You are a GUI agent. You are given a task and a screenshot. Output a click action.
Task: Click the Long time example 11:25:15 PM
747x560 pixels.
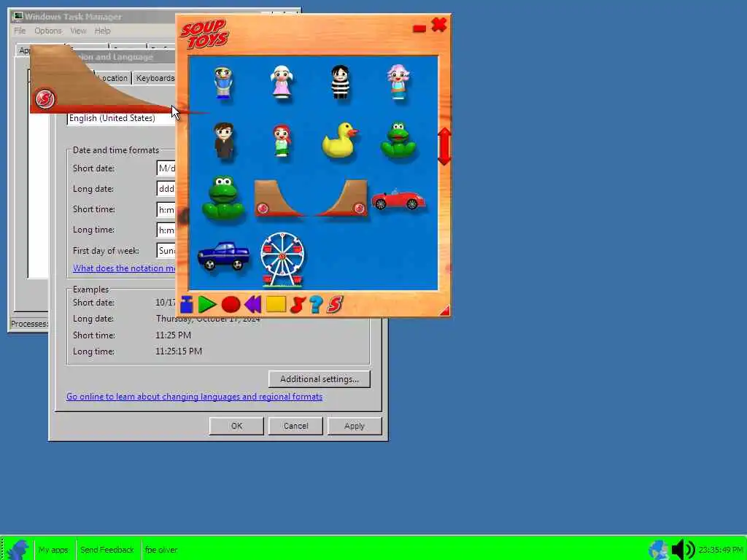pyautogui.click(x=179, y=351)
